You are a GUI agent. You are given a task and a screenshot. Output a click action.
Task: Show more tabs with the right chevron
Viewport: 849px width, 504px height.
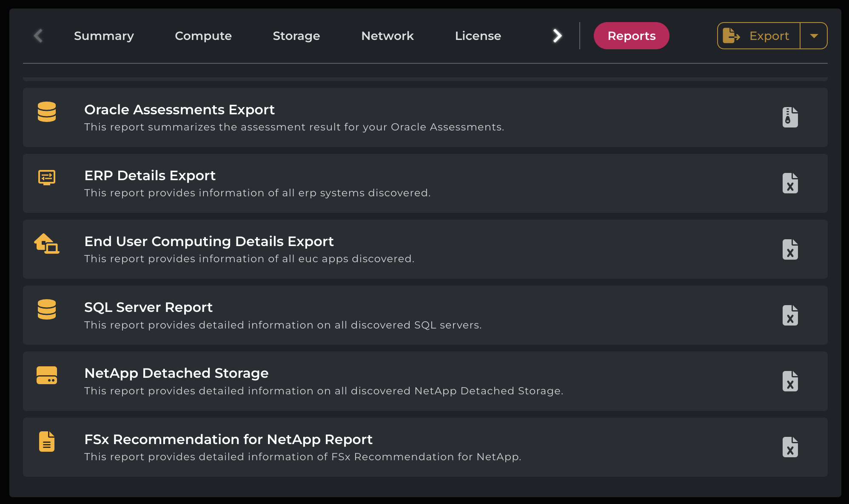click(x=557, y=36)
